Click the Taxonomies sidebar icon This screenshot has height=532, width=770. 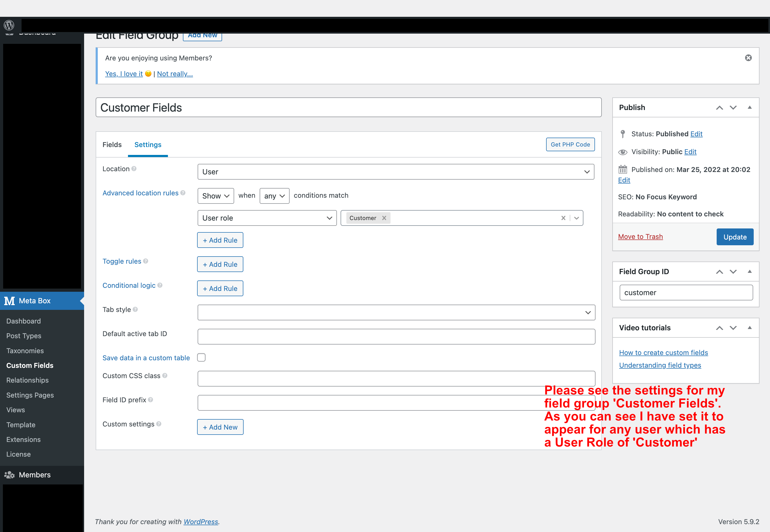click(25, 350)
